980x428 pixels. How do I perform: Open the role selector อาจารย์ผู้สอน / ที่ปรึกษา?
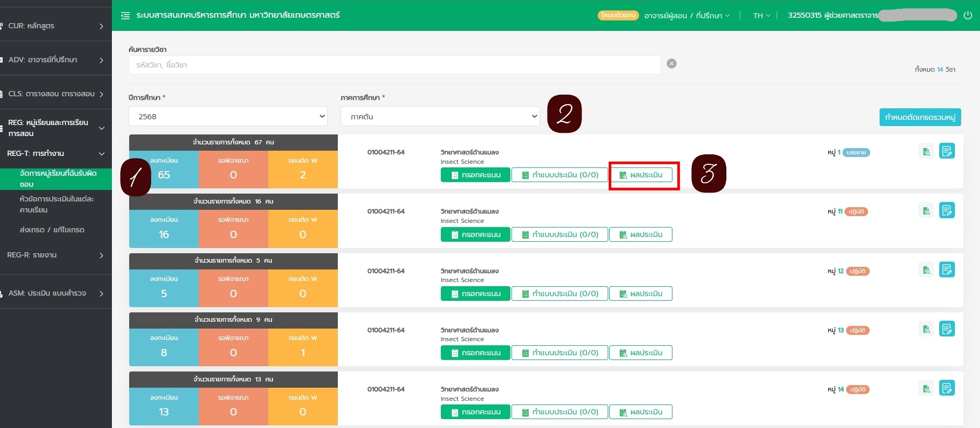pos(686,16)
